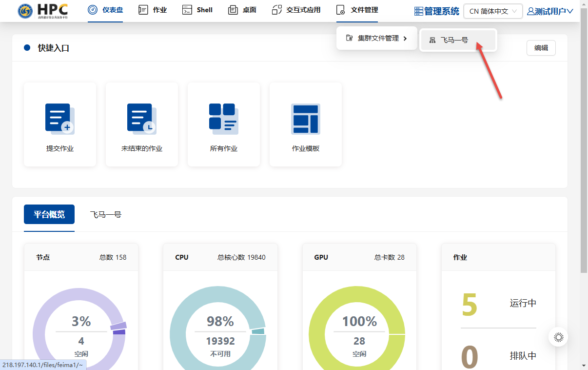Switch to the 飞马一号 tab

coord(106,214)
